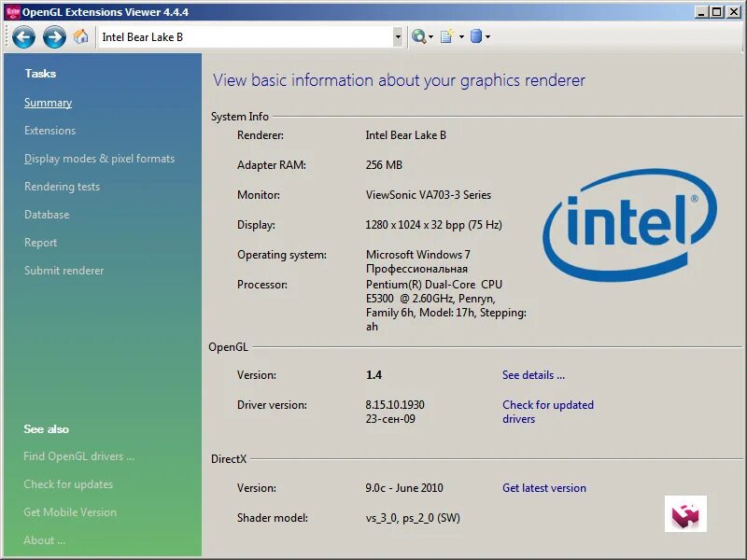The image size is (747, 560).
Task: Click the Get Mobile Version link
Action: point(70,512)
